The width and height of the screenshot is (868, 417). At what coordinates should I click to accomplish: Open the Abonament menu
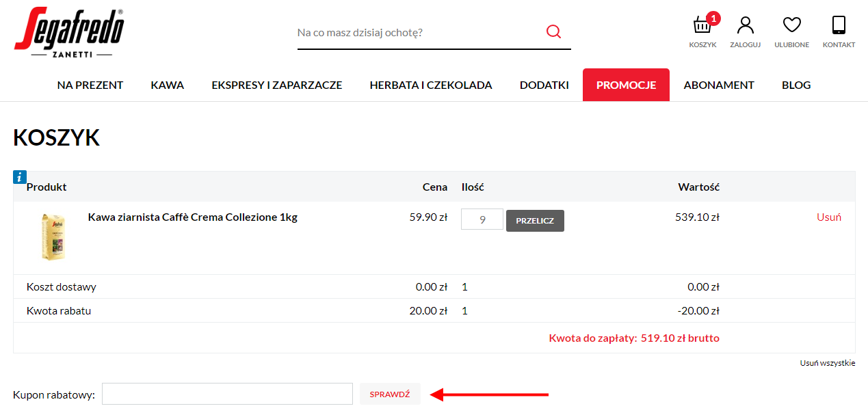[x=719, y=85]
